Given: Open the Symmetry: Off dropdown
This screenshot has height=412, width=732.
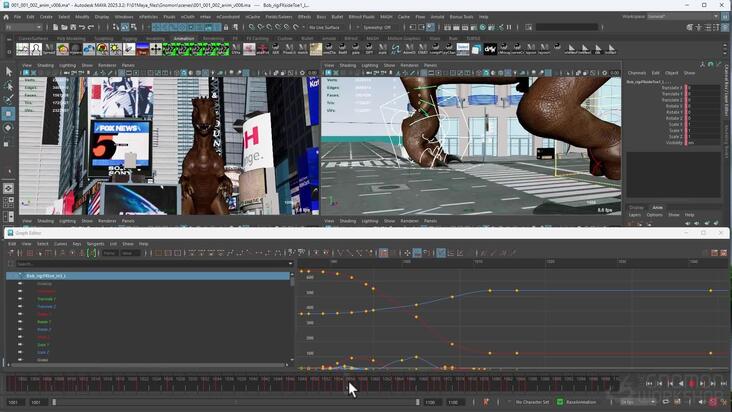Looking at the screenshot, I should 375,28.
